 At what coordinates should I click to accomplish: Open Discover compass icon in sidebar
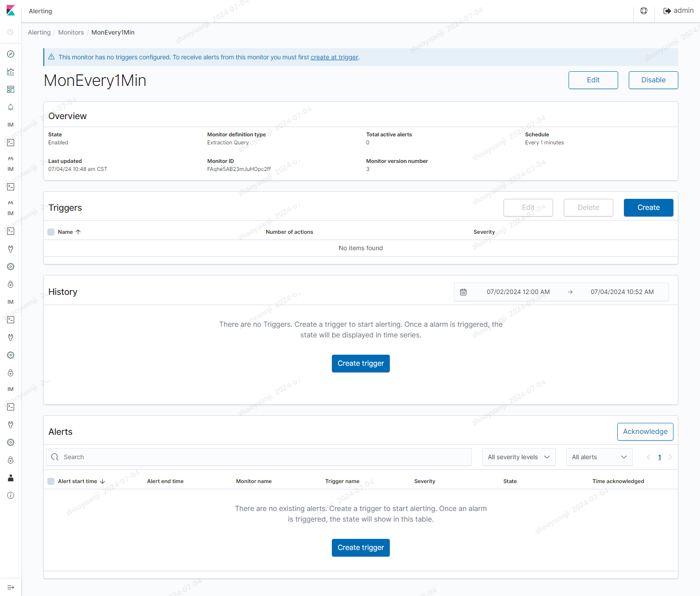click(x=11, y=54)
